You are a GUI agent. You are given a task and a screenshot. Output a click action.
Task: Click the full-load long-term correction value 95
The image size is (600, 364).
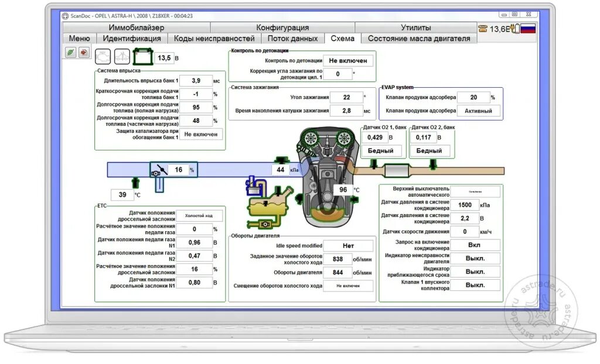(196, 108)
